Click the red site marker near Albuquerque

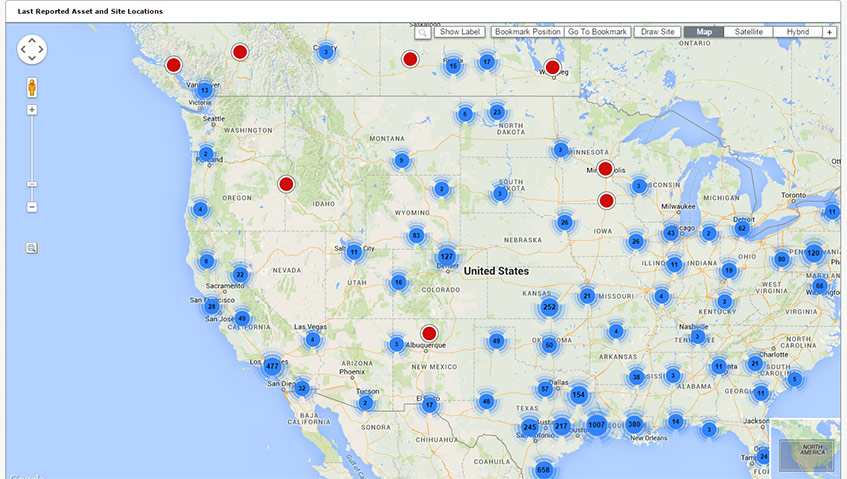point(429,333)
